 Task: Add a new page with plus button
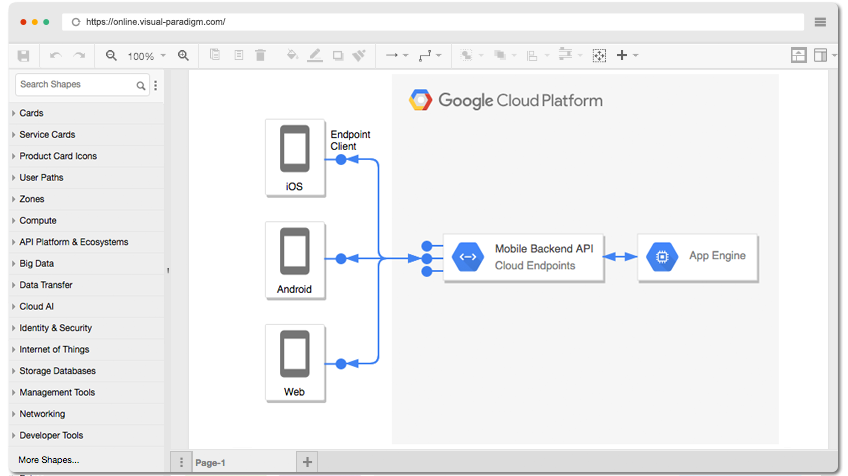[308, 462]
